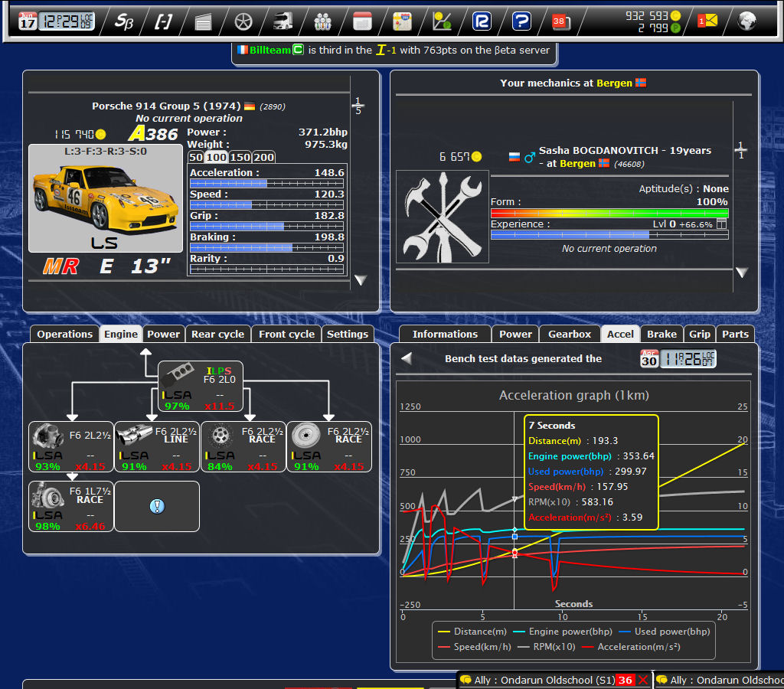This screenshot has width=784, height=689.
Task: Select the F6 1L7½ RACE turbo part
Action: (71, 506)
